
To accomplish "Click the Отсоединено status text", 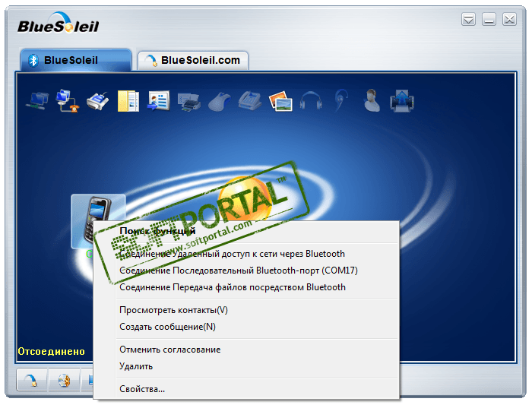I will (51, 351).
